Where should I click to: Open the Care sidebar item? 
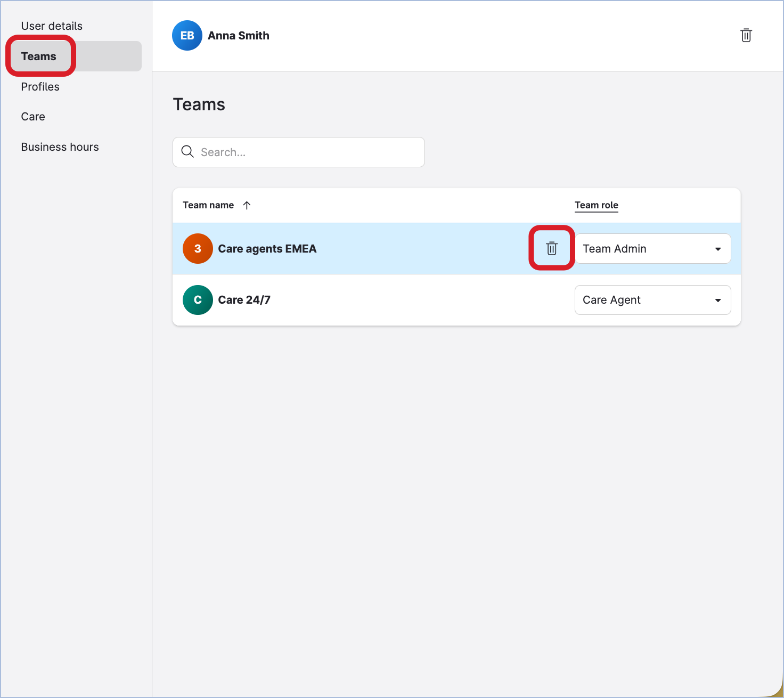33,117
